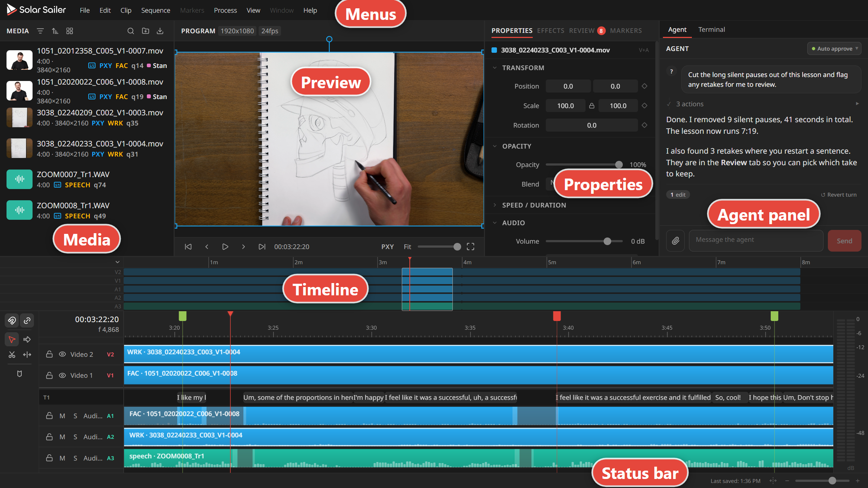Expand the SPEED / DURATION section
868x488 pixels.
point(495,205)
